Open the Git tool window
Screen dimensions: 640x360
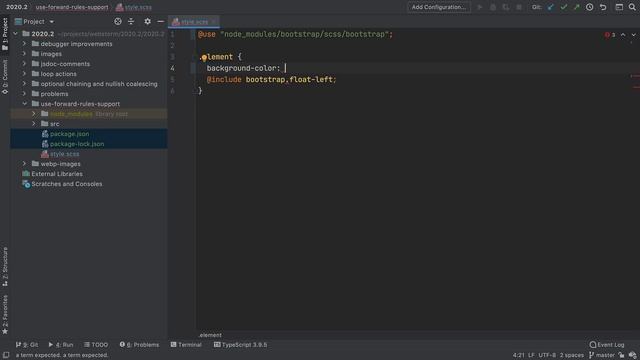tap(27, 344)
